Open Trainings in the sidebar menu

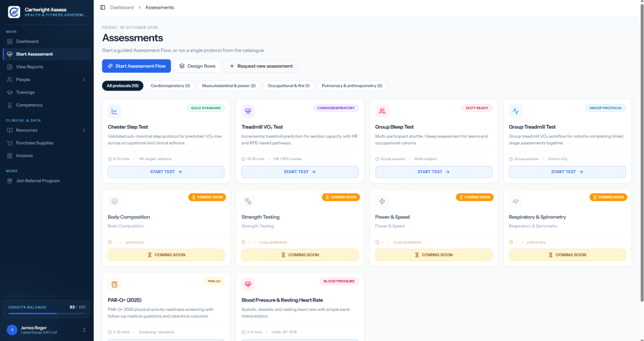click(x=47, y=92)
